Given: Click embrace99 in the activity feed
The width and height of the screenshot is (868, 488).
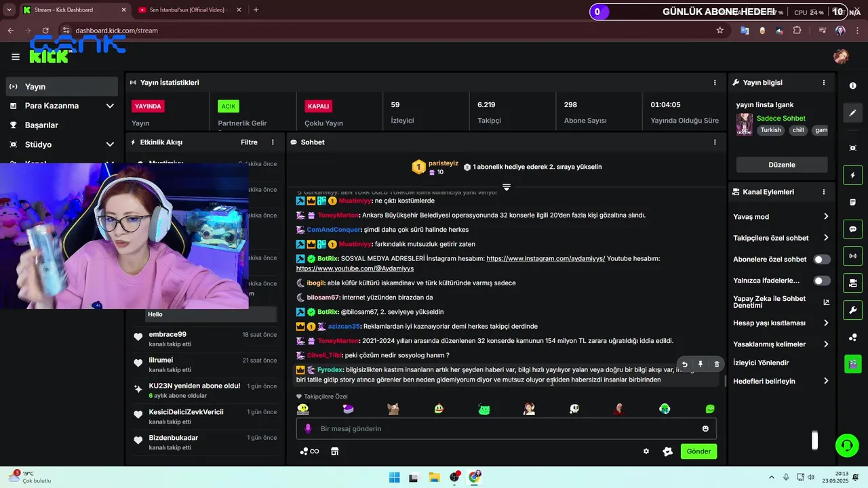Looking at the screenshot, I should (x=167, y=334).
